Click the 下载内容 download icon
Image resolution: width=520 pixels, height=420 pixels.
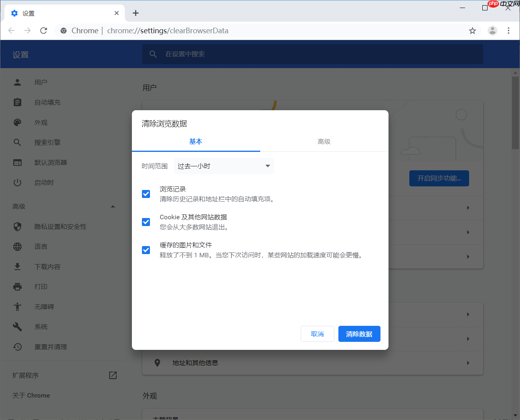[x=17, y=267]
